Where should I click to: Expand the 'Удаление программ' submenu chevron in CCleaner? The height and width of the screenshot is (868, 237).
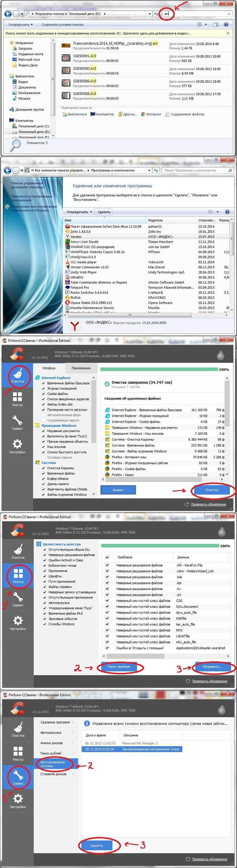[73, 722]
